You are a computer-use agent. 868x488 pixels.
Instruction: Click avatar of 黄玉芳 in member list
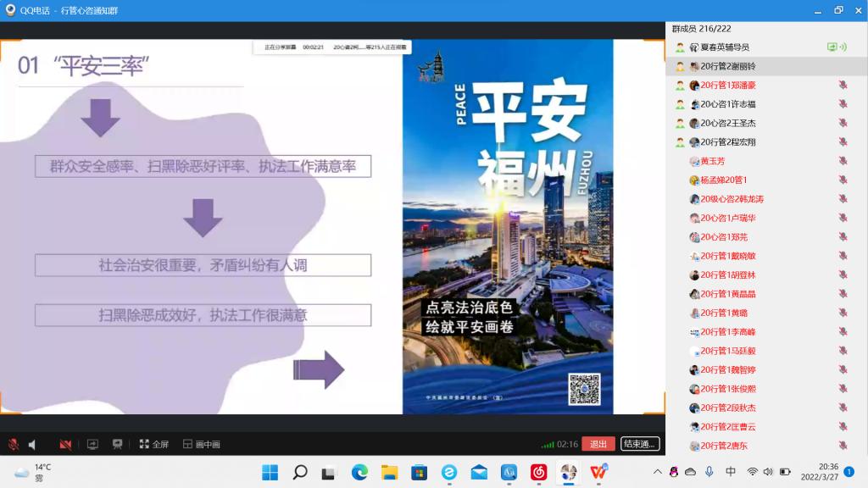[694, 161]
